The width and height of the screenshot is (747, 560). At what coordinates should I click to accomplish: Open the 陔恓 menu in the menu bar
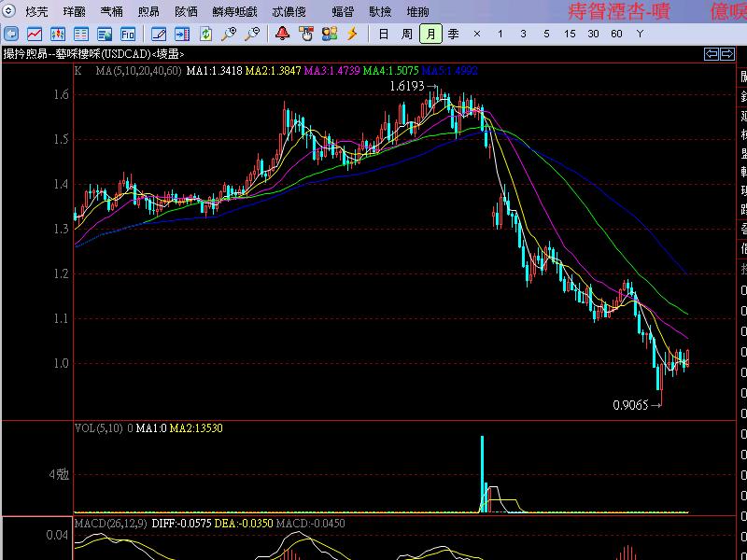188,12
